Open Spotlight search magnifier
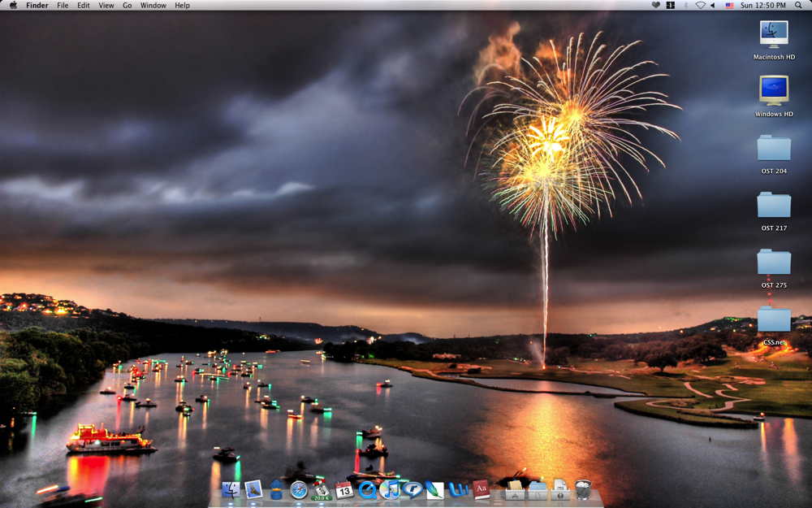The image size is (812, 508). tap(798, 5)
